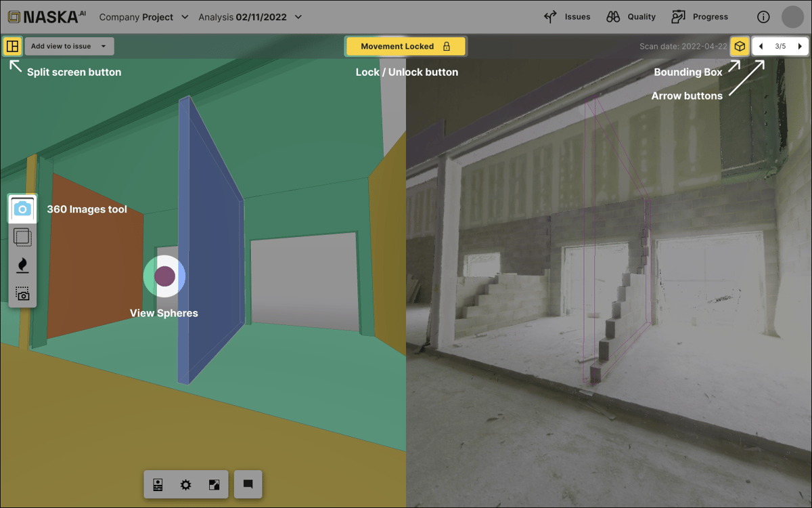Unlock movement with the Movement Locked button

pyautogui.click(x=405, y=46)
